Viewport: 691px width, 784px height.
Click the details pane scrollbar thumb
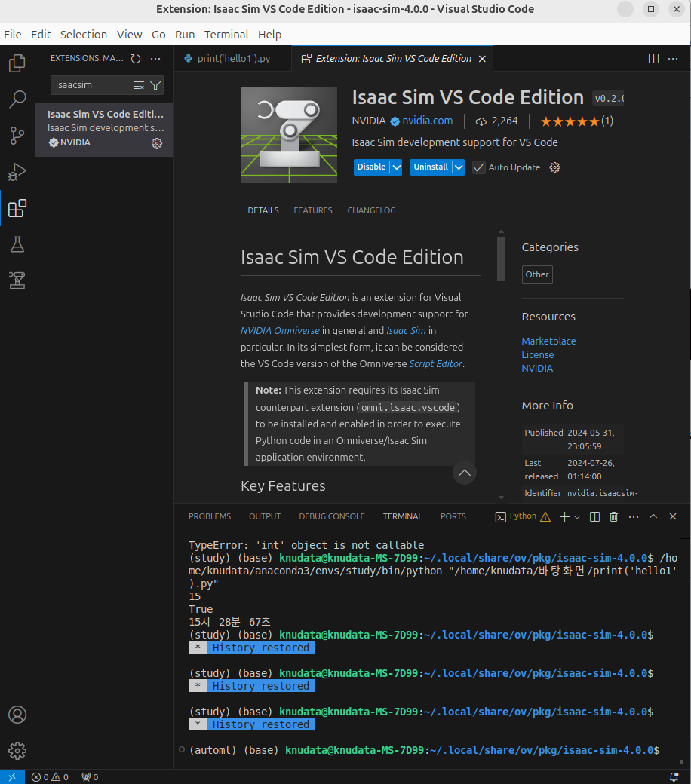pyautogui.click(x=501, y=259)
